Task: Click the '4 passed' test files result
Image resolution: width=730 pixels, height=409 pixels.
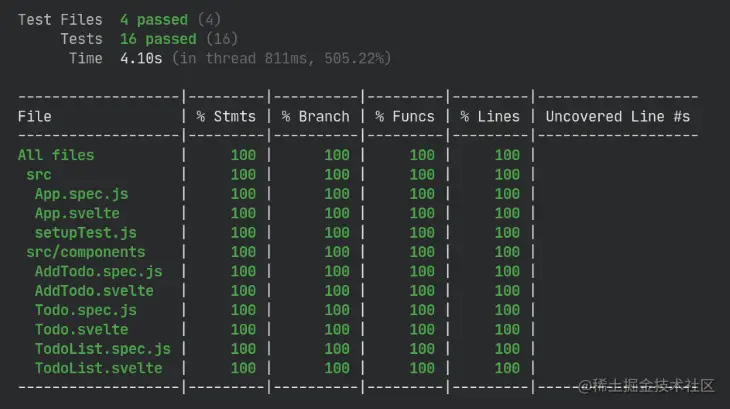Action: tap(154, 20)
